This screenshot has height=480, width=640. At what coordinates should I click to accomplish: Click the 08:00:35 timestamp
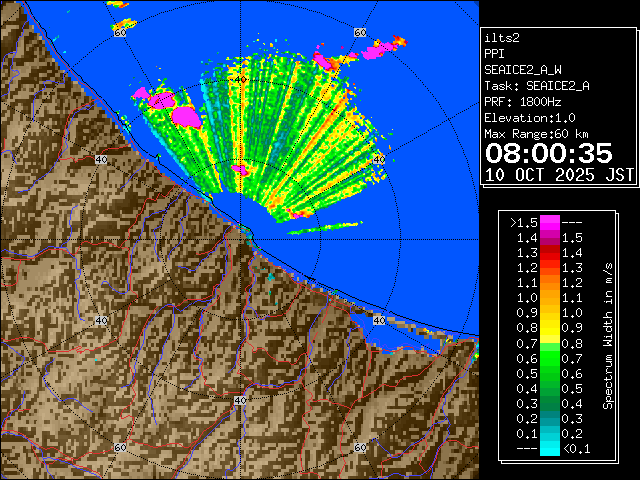(548, 153)
